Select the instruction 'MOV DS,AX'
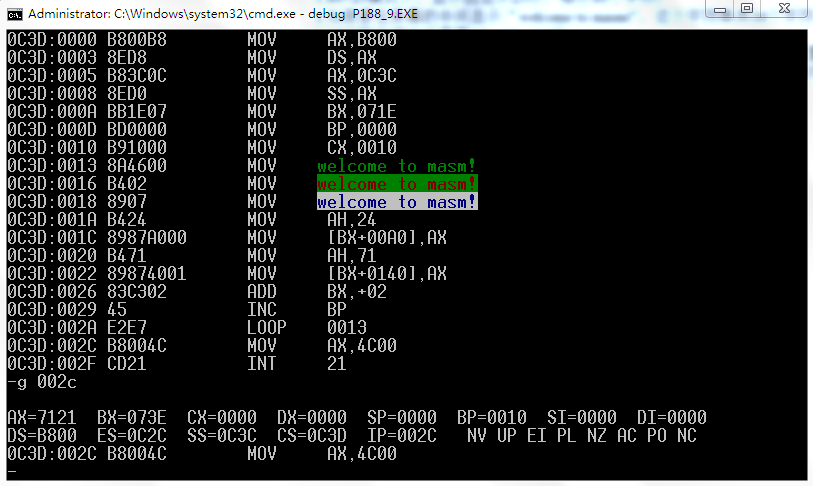Screen dimensions: 813x486 click(312, 58)
